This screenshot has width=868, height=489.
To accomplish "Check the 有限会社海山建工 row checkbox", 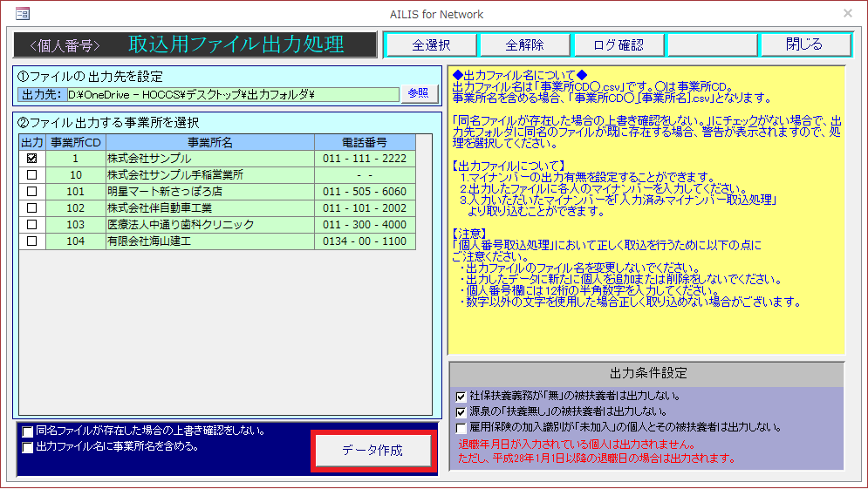I will 32,241.
